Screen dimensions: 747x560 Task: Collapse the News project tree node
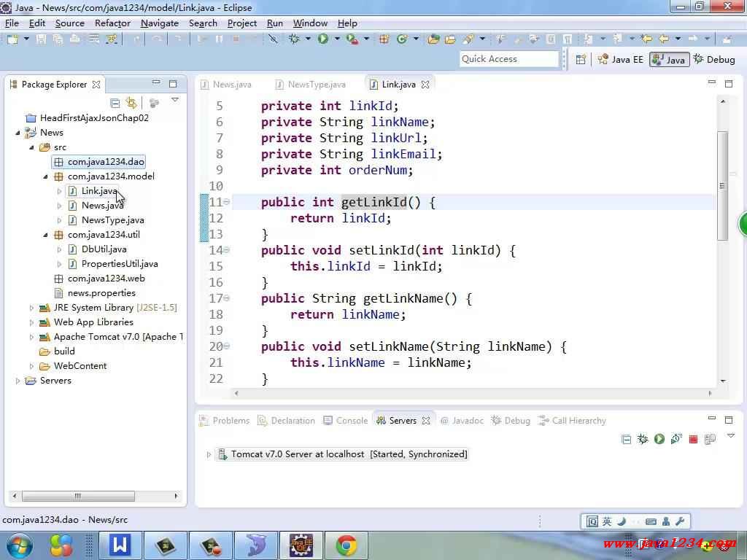click(18, 133)
